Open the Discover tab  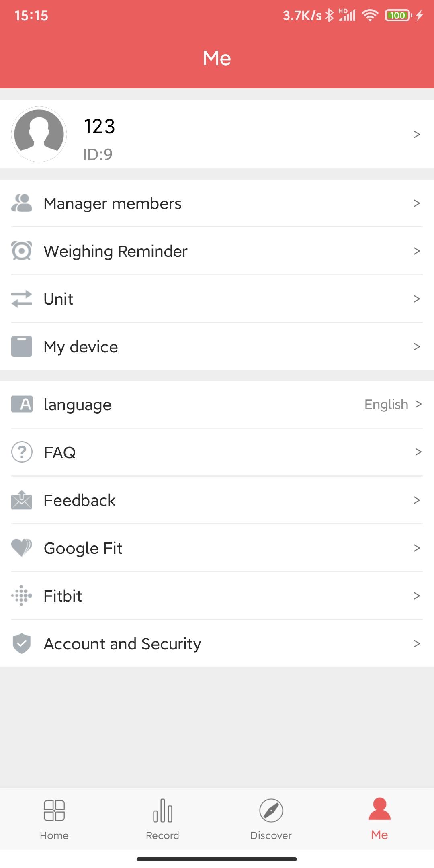(x=271, y=819)
